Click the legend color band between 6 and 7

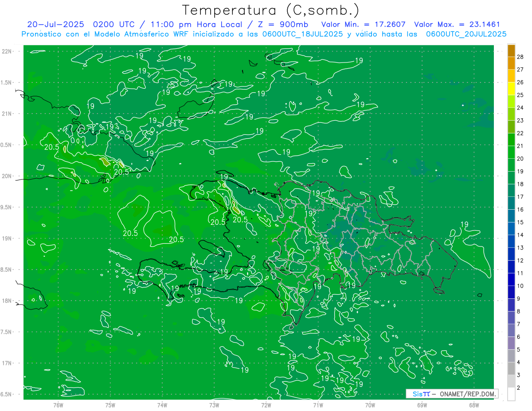[x=511, y=330]
